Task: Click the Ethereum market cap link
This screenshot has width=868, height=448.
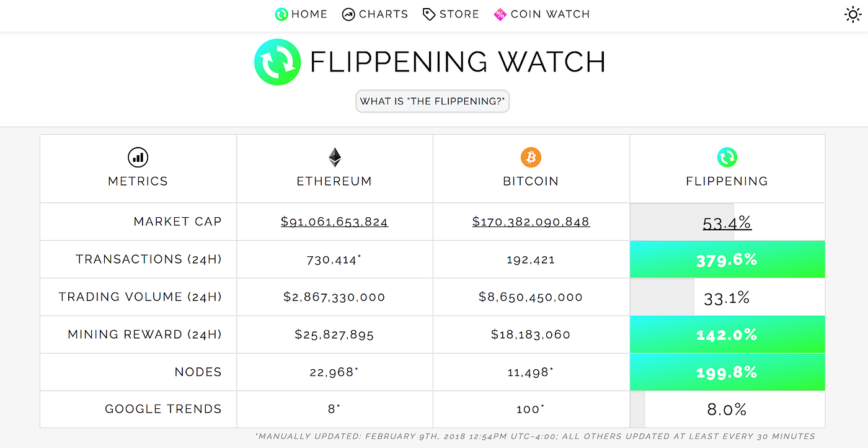Action: [x=334, y=222]
